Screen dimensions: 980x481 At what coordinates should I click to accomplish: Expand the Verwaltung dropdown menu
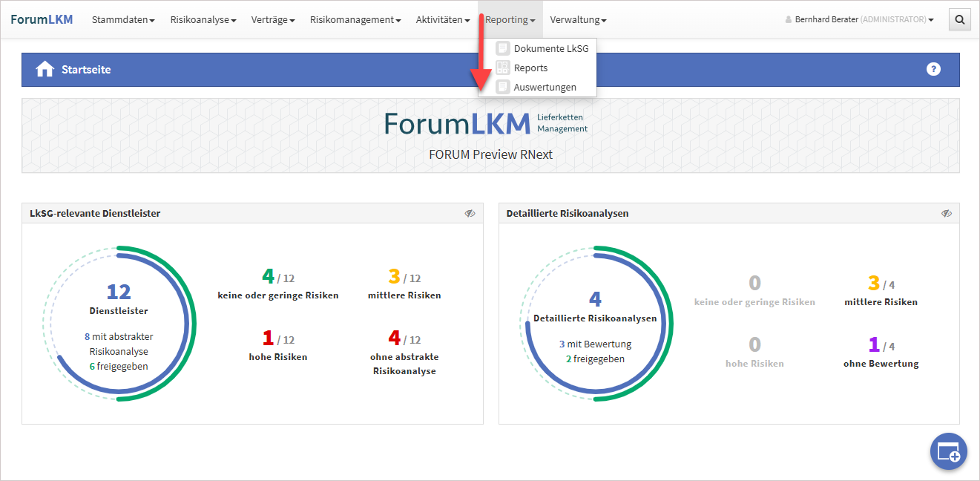tap(579, 20)
